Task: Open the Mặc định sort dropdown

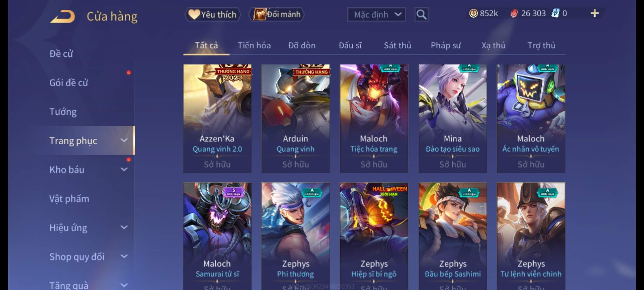Action: [x=376, y=15]
